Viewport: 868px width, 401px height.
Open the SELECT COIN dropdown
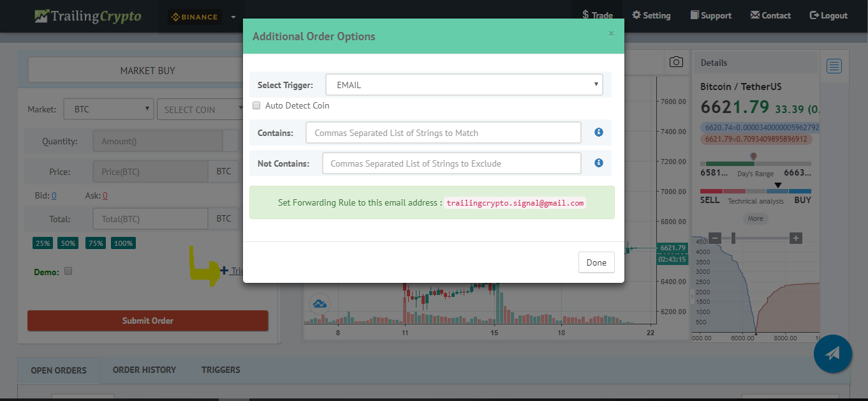[x=200, y=109]
